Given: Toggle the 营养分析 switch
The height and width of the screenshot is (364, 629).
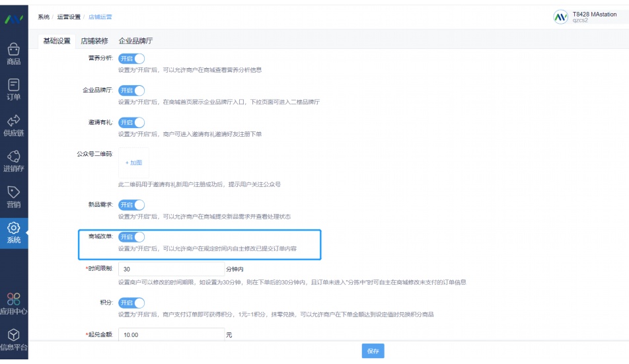Looking at the screenshot, I should tap(131, 59).
